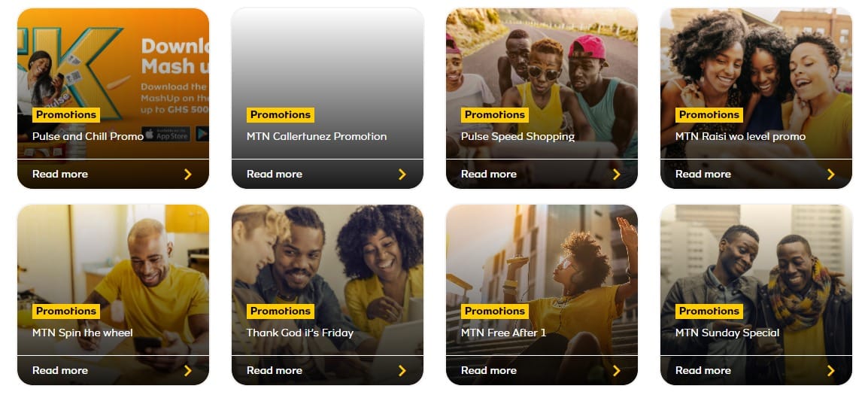Open Read more under MTN Callertunez Promotion
The width and height of the screenshot is (868, 398).
coord(274,174)
